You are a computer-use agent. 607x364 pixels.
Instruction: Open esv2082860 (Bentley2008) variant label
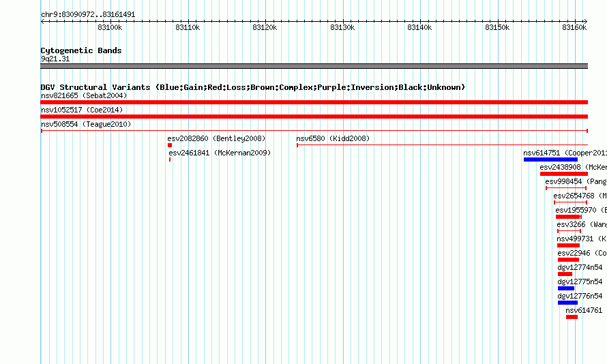pyautogui.click(x=216, y=138)
